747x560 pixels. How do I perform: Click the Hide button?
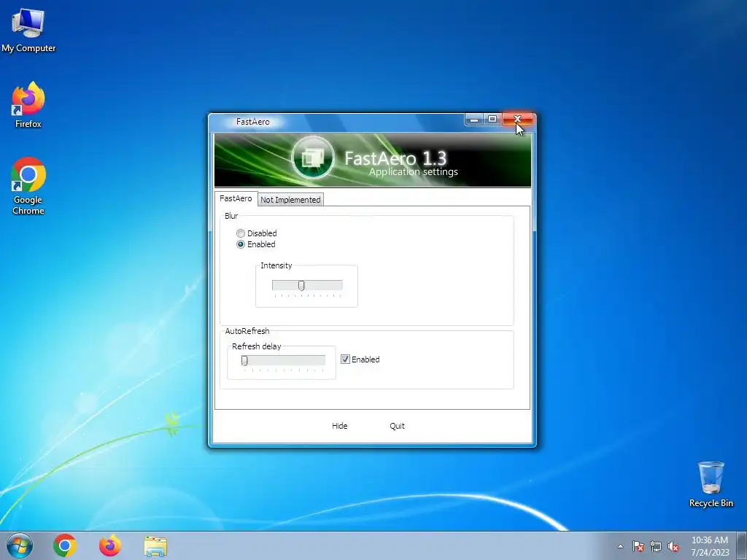[x=340, y=426]
